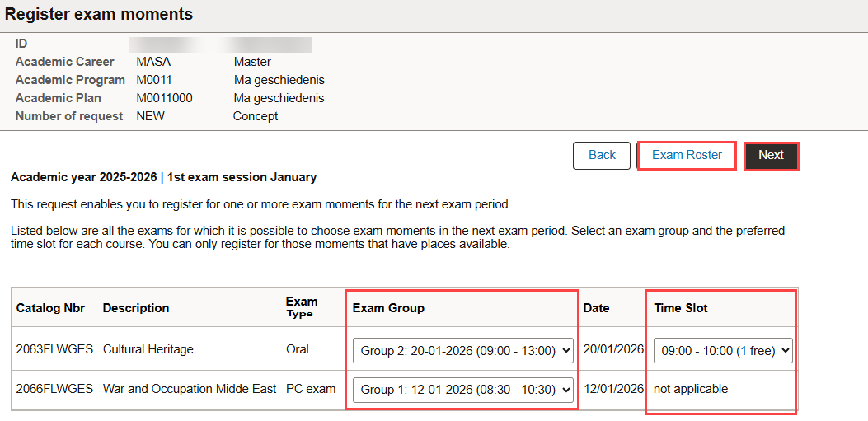Open the 09:00 - 10:00 time slot dropdown
The width and height of the screenshot is (868, 421).
click(x=723, y=350)
